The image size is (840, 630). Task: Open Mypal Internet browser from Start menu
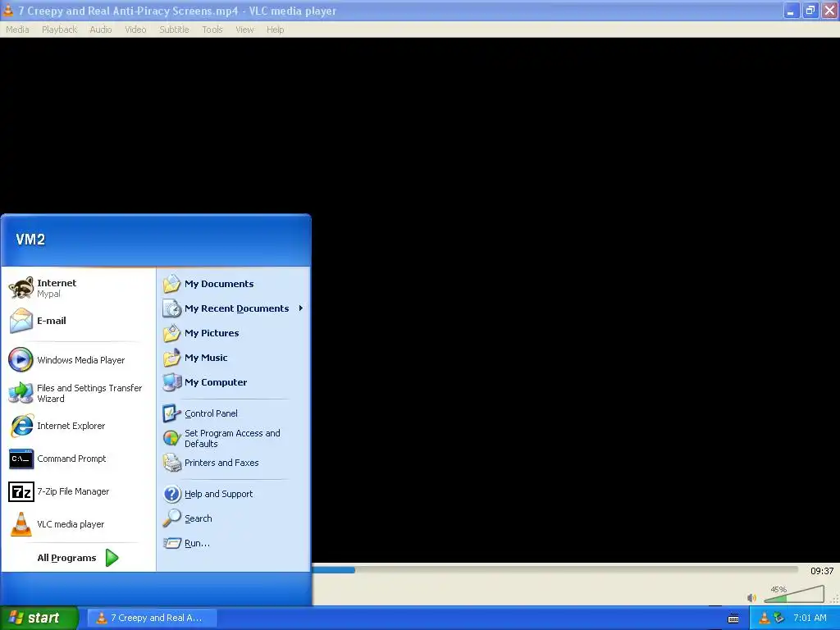pos(78,288)
